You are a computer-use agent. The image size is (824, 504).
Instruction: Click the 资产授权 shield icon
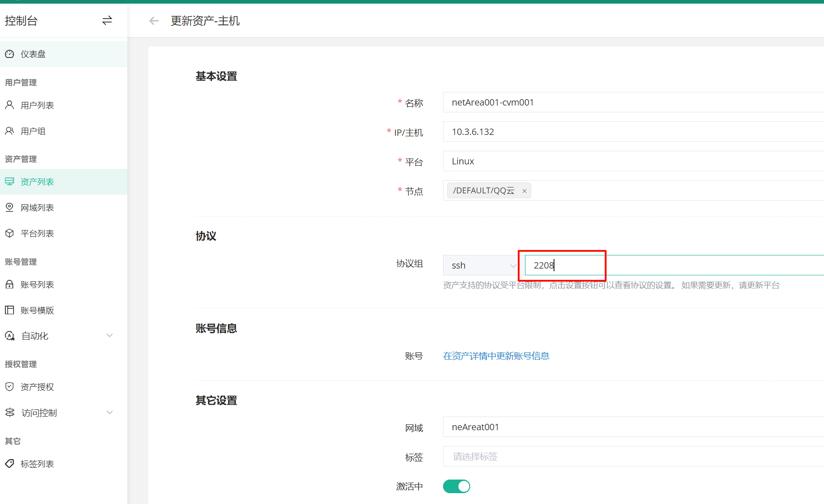10,387
